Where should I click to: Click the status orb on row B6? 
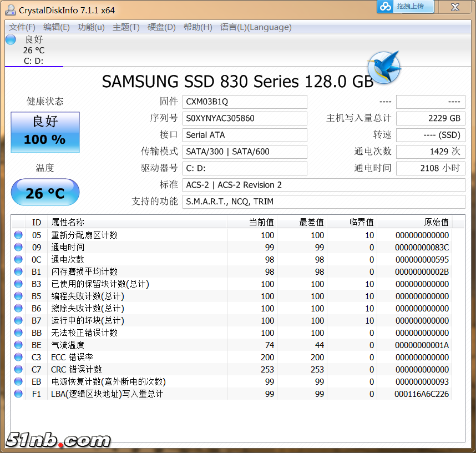coord(18,308)
